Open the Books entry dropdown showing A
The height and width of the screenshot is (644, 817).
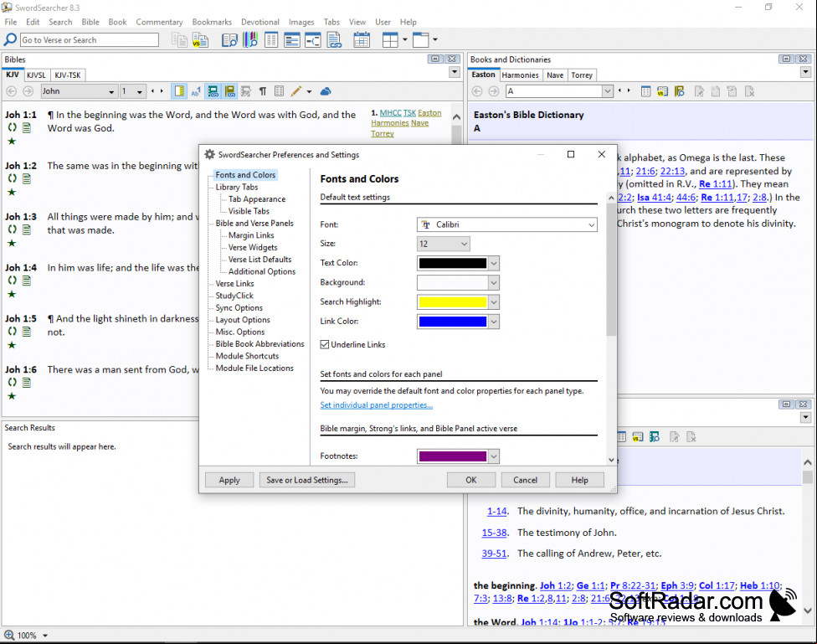point(559,91)
